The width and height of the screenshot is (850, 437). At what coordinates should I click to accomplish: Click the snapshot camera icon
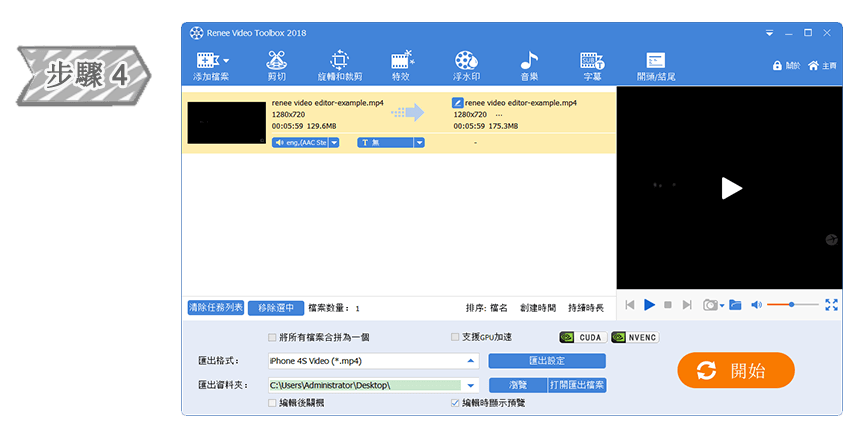(709, 304)
